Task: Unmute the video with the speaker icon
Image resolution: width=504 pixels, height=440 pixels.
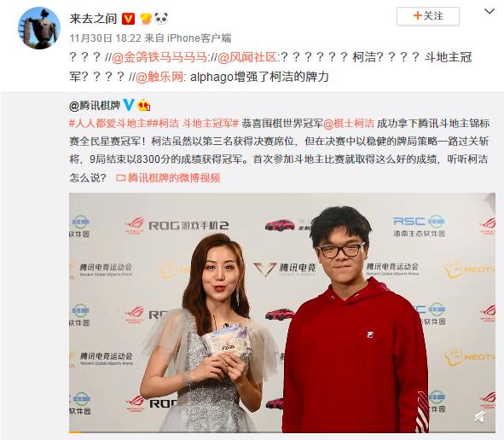Action: coord(480,416)
